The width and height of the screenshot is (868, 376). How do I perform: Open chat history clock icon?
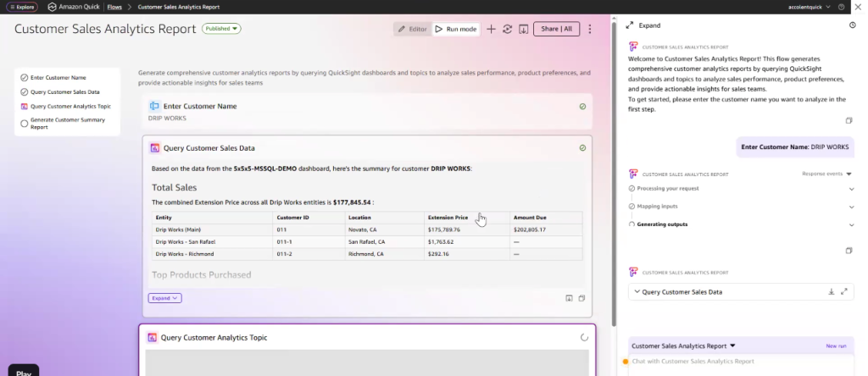tap(853, 25)
